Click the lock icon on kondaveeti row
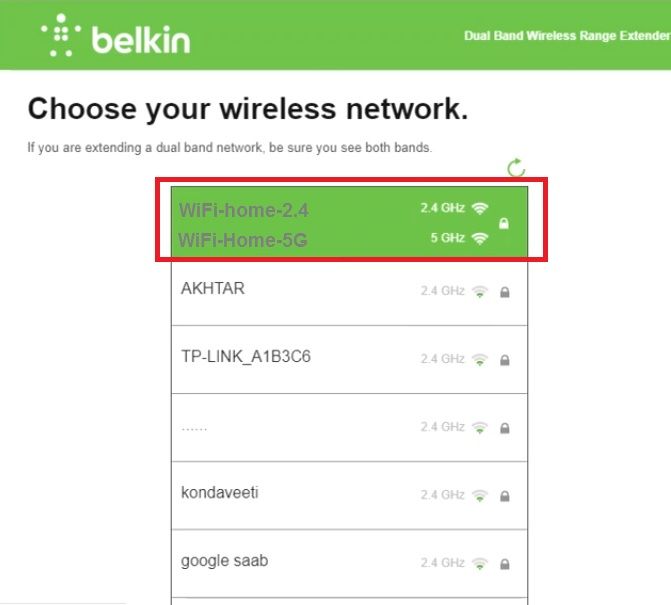Viewport: 671px width, 605px height. coord(505,496)
